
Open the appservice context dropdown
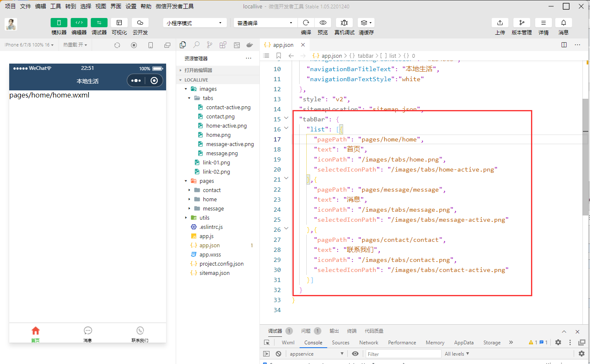point(316,354)
